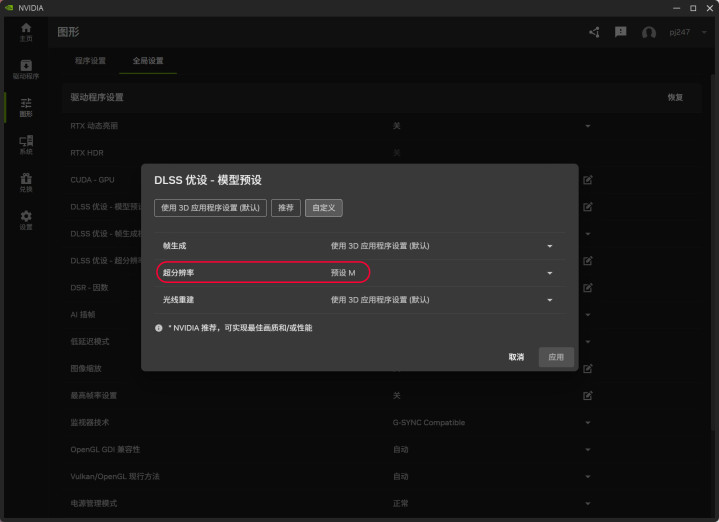Open the 系统 system sidebar icon

[26, 145]
